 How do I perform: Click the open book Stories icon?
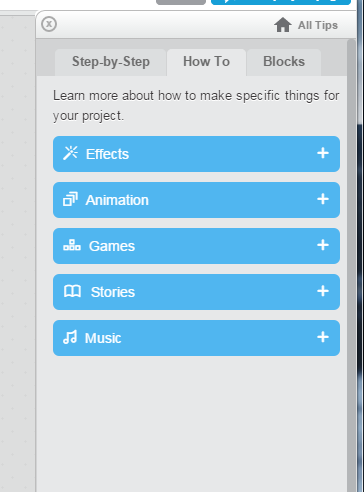click(x=72, y=291)
